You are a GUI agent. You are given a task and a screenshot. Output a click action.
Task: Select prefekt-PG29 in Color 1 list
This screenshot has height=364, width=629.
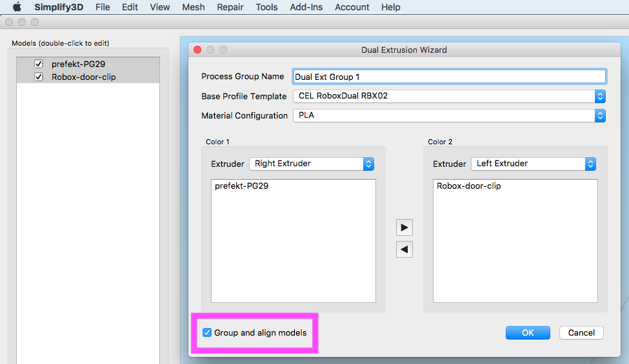(241, 186)
